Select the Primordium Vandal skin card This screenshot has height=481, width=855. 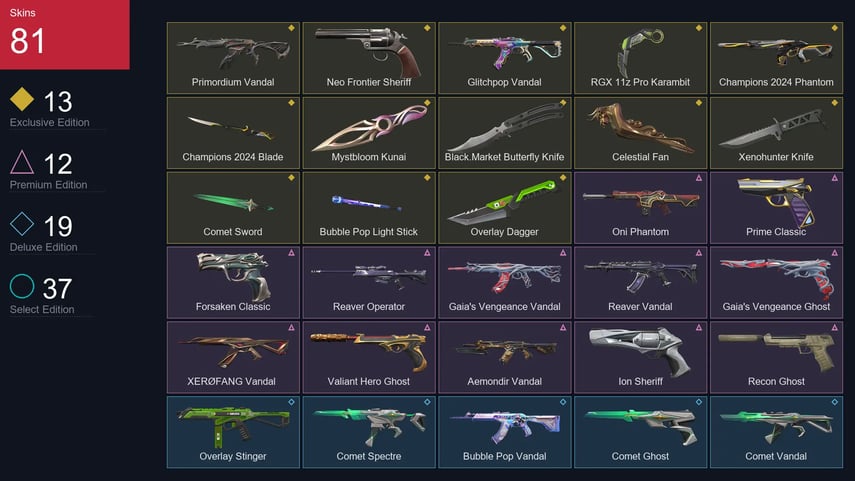(233, 58)
